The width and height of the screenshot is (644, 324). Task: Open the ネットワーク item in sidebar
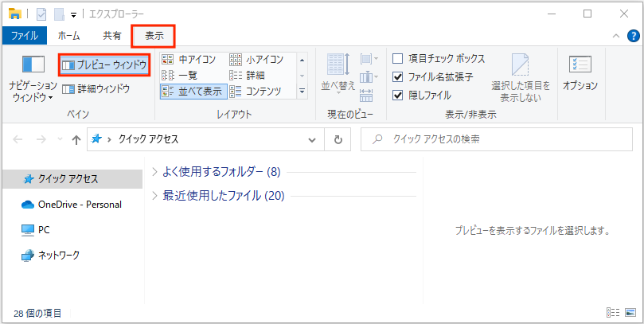60,256
